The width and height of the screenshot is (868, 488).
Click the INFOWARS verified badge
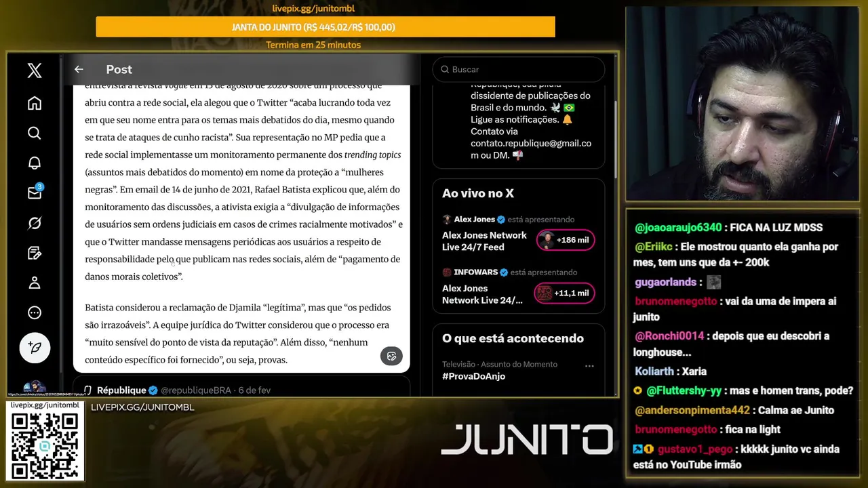tap(504, 272)
